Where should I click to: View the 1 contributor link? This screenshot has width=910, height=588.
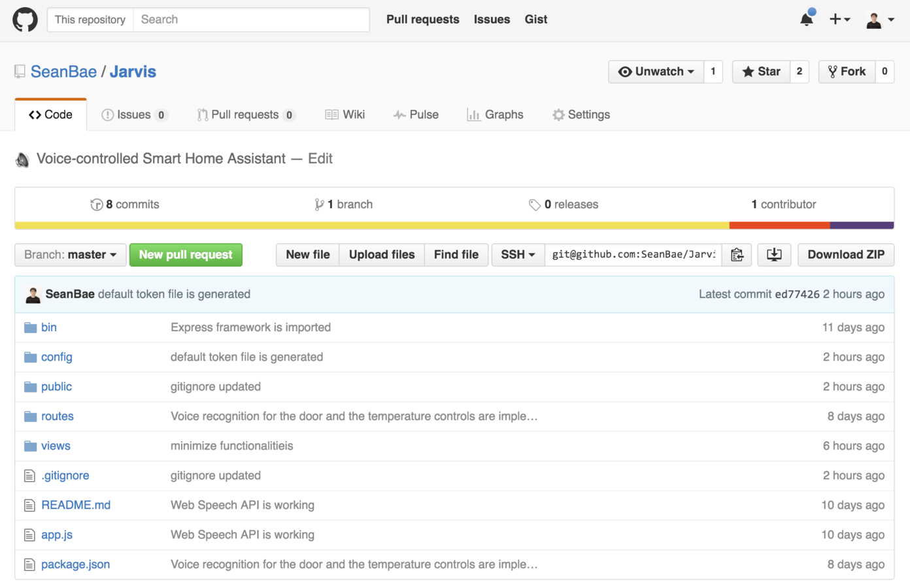(784, 204)
